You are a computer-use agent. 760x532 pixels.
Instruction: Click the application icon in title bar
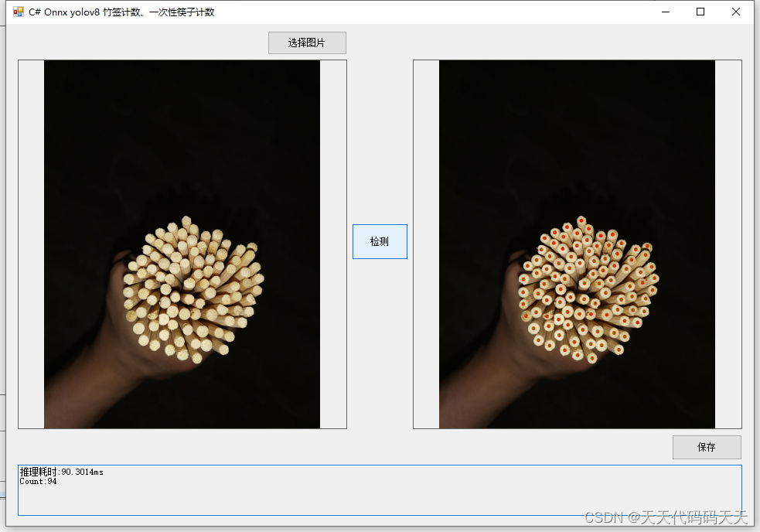pos(19,12)
